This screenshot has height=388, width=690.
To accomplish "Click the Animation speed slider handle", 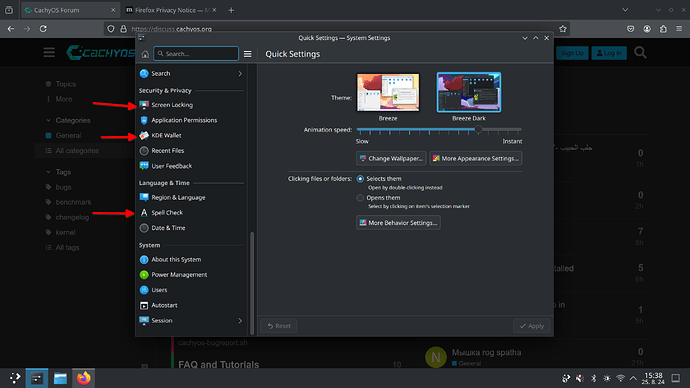I will (478, 130).
